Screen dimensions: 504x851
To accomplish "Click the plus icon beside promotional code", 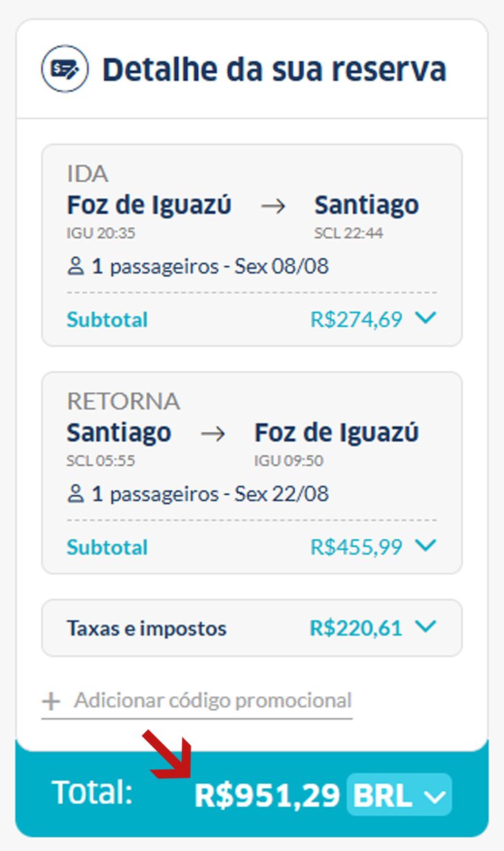I will pyautogui.click(x=51, y=702).
